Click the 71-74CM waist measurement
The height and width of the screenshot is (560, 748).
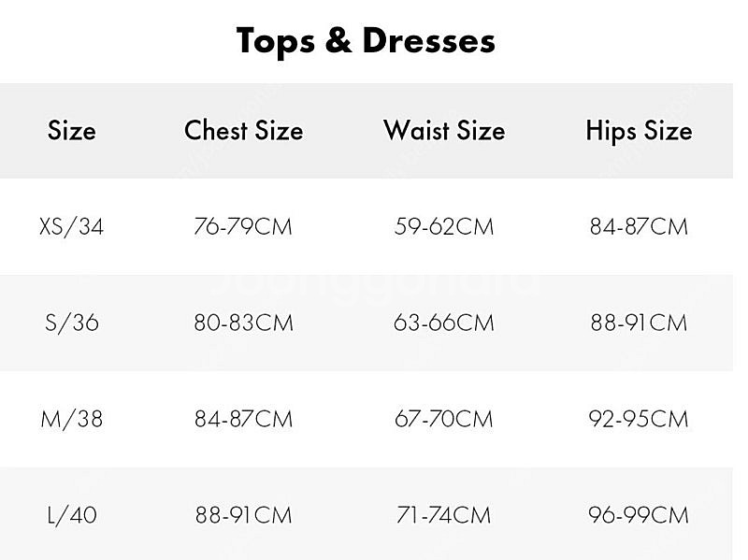tap(443, 516)
